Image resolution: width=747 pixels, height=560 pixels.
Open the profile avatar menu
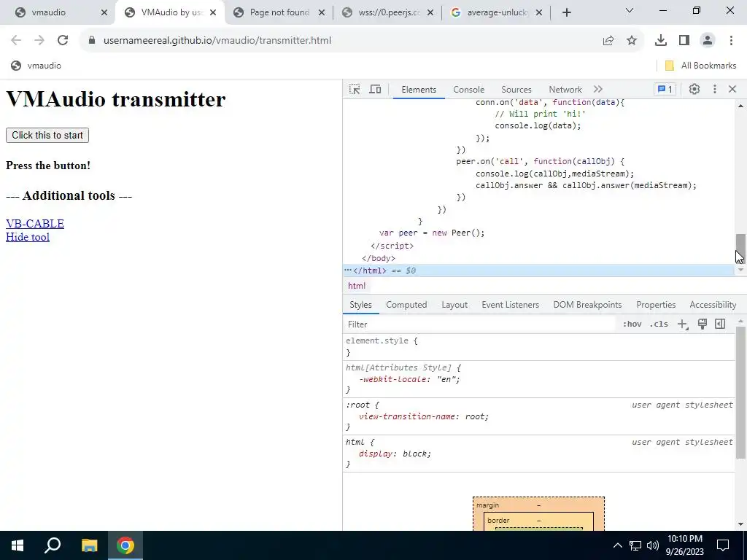coord(708,41)
